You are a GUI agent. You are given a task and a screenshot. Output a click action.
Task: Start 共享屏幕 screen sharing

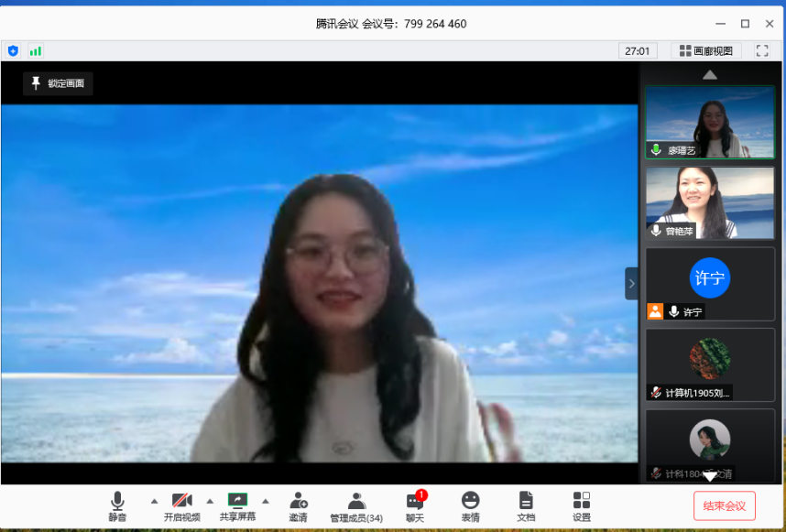pyautogui.click(x=237, y=505)
